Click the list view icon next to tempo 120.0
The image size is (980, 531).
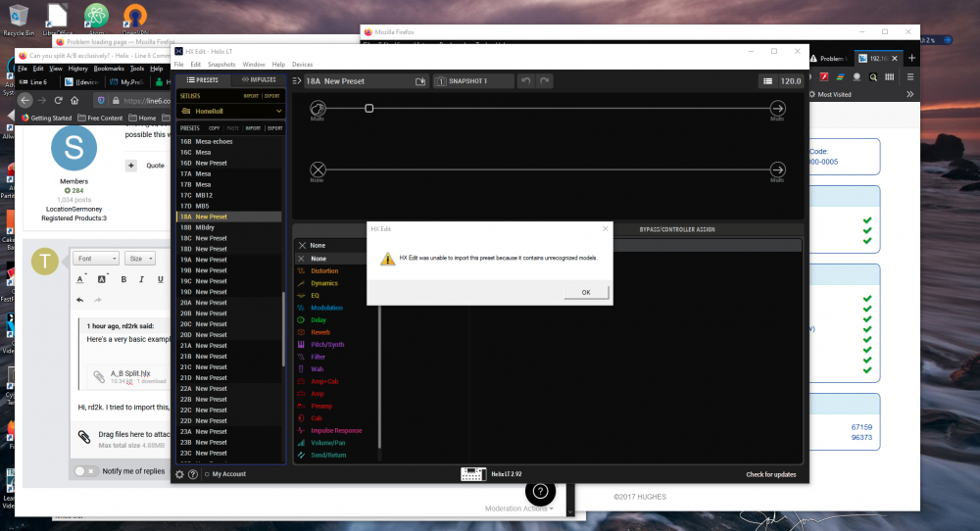point(768,81)
